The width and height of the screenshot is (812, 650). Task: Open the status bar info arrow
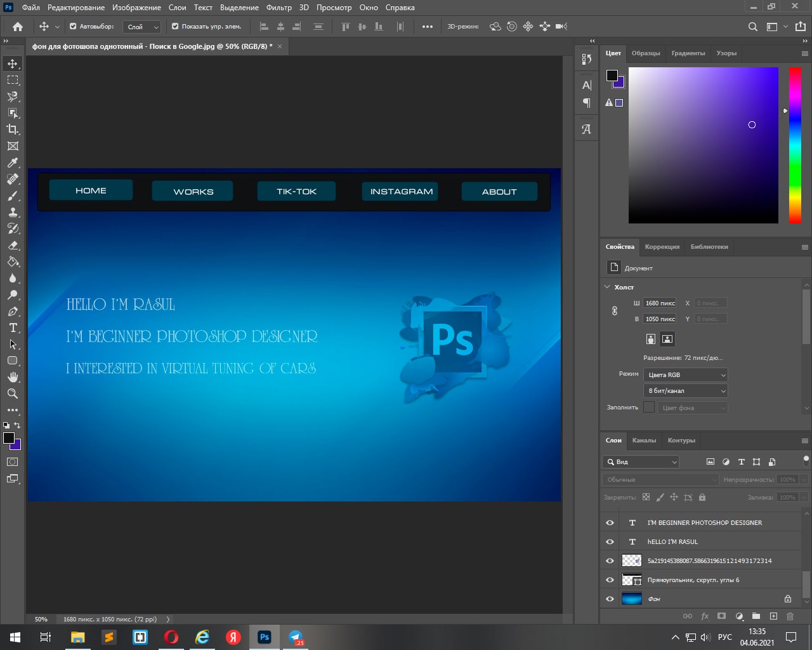(x=168, y=619)
